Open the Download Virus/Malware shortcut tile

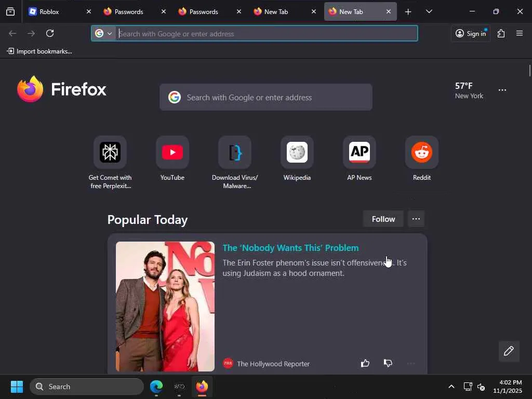point(235,163)
